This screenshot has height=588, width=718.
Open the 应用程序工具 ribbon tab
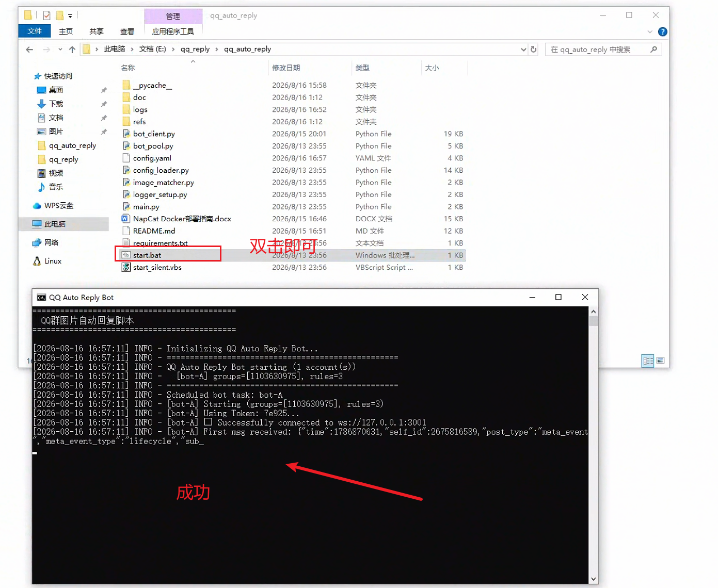click(x=173, y=31)
